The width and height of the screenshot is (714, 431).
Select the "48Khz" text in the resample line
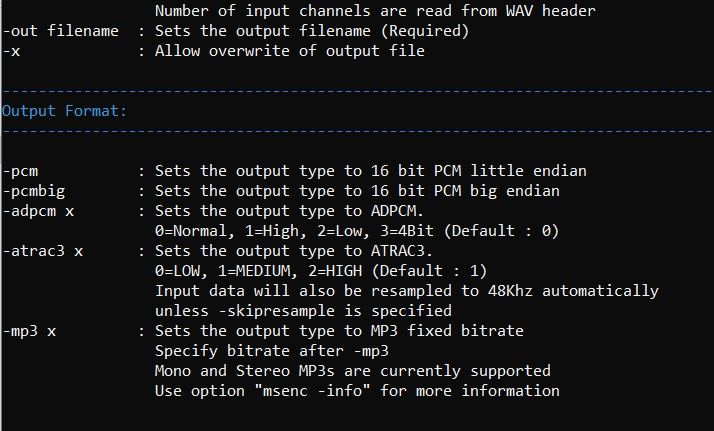(x=510, y=291)
